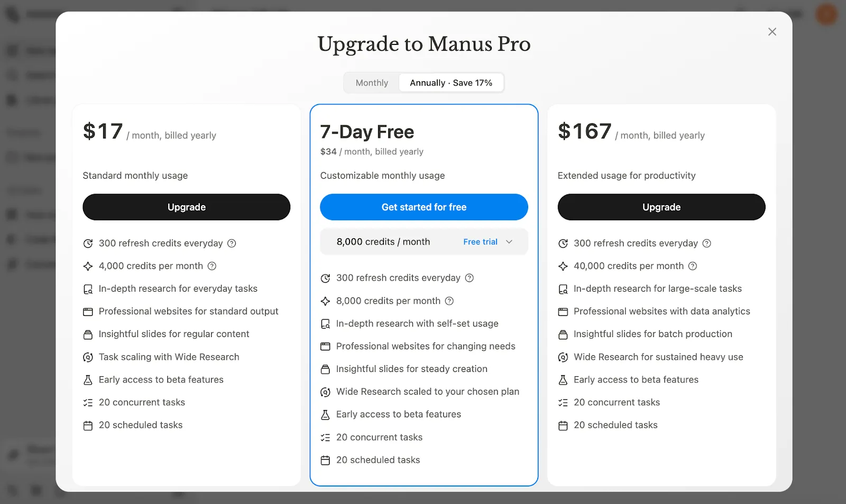Image resolution: width=846 pixels, height=504 pixels.
Task: Switch billing to Monthly
Action: pyautogui.click(x=372, y=83)
